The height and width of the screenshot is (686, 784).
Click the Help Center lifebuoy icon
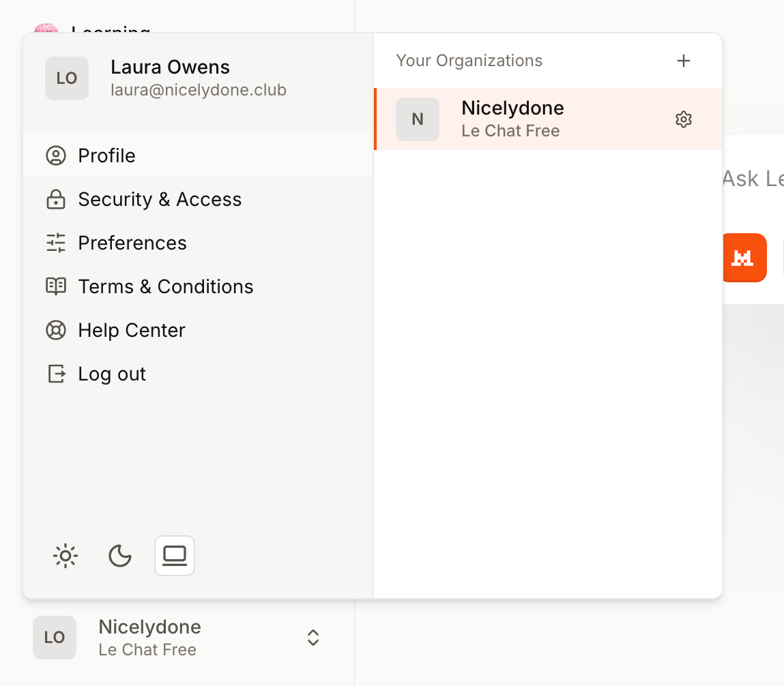[x=56, y=330]
